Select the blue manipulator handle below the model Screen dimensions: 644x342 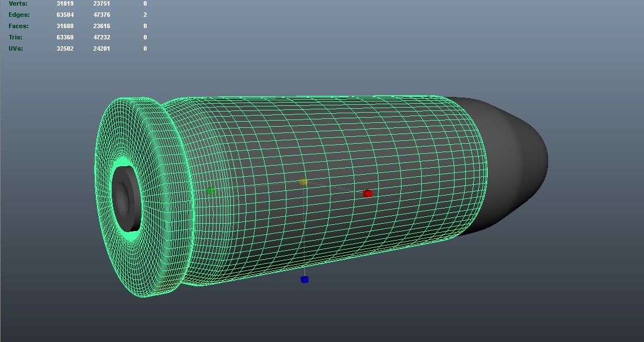[303, 278]
